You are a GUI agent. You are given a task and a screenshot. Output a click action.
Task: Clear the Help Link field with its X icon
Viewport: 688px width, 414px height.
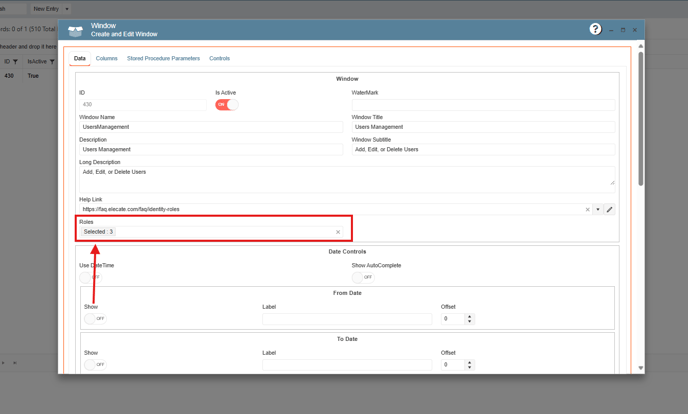click(587, 210)
